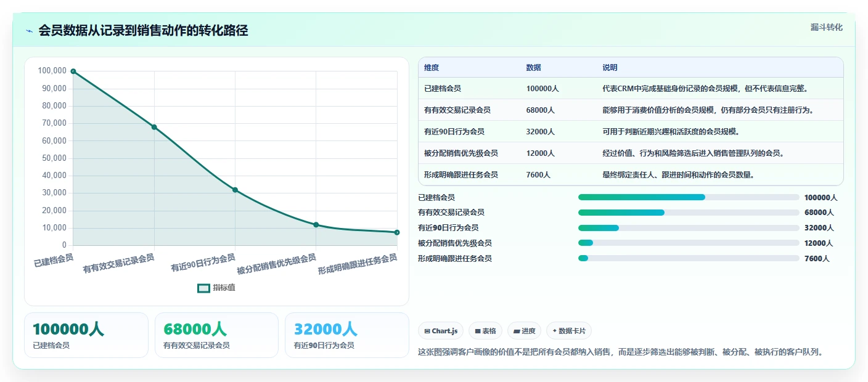
Task: Click the 数据 column header
Action: click(533, 68)
